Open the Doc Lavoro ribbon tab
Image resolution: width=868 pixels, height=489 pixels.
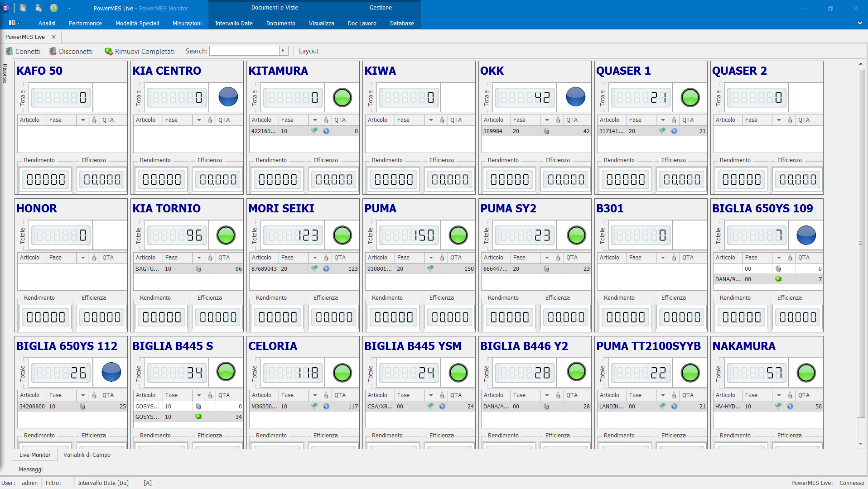362,23
